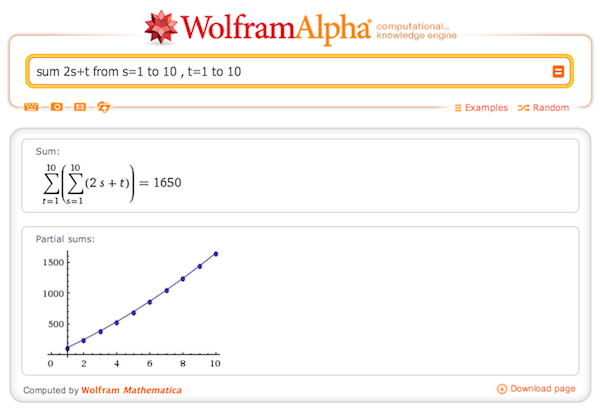Click the sum result 1650
Screen dimensions: 600x414
coord(167,183)
